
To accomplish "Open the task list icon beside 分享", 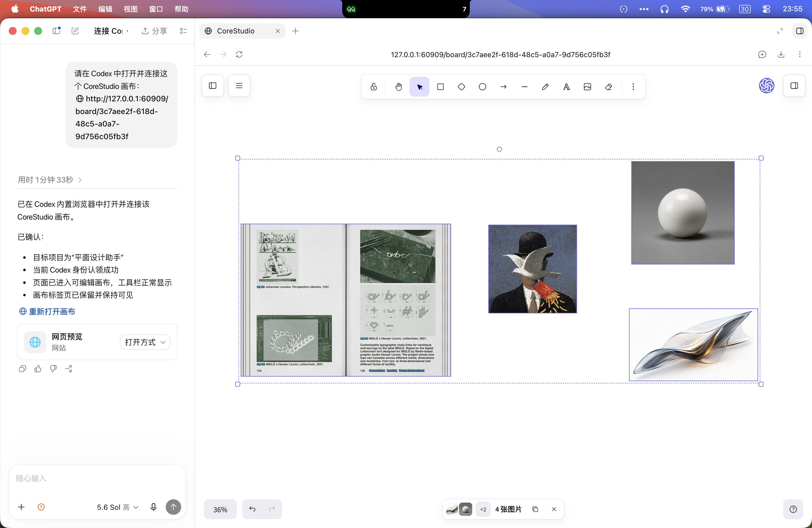I will [183, 31].
